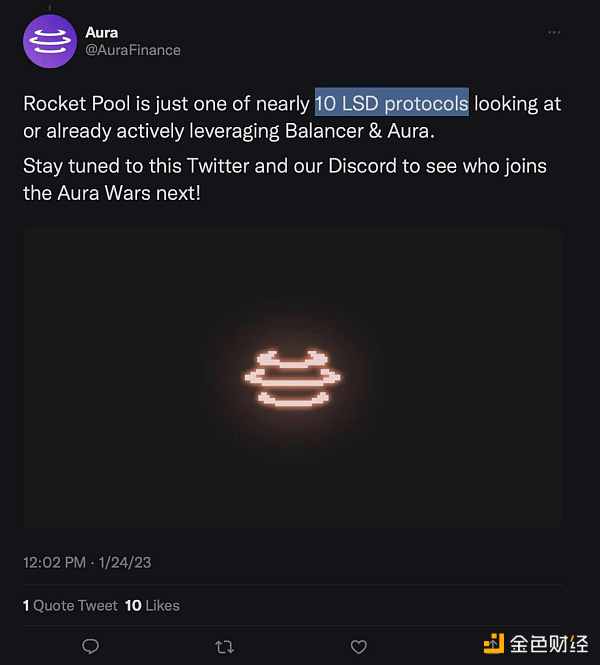Image resolution: width=600 pixels, height=665 pixels.
Task: Open the @AuraFinance handle link
Action: click(x=133, y=50)
